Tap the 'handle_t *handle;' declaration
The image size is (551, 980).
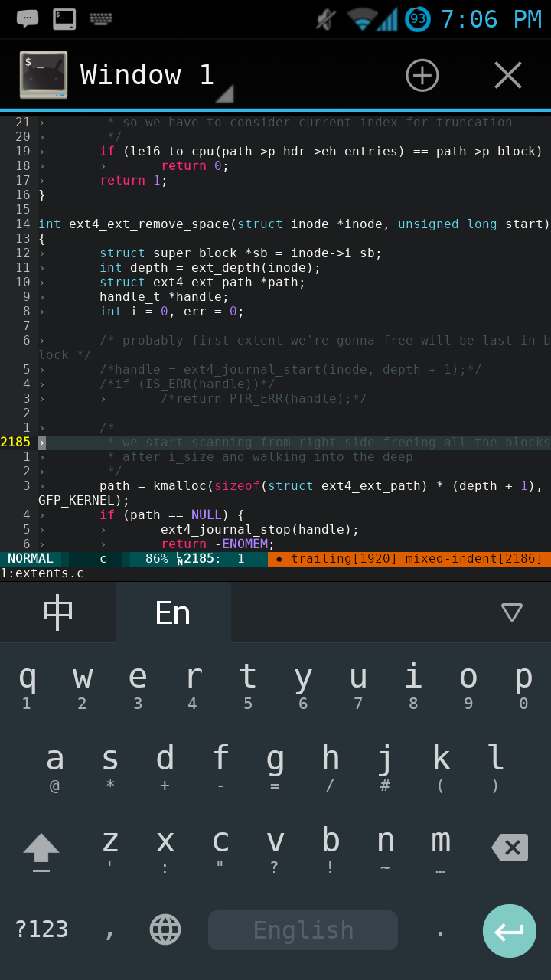[165, 297]
